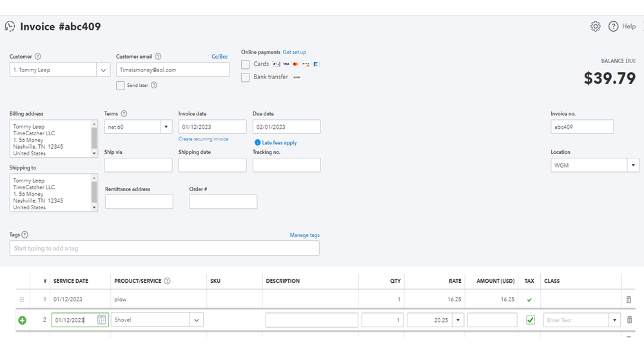Uncheck the Tax checkbox on Shovel row

click(x=531, y=319)
